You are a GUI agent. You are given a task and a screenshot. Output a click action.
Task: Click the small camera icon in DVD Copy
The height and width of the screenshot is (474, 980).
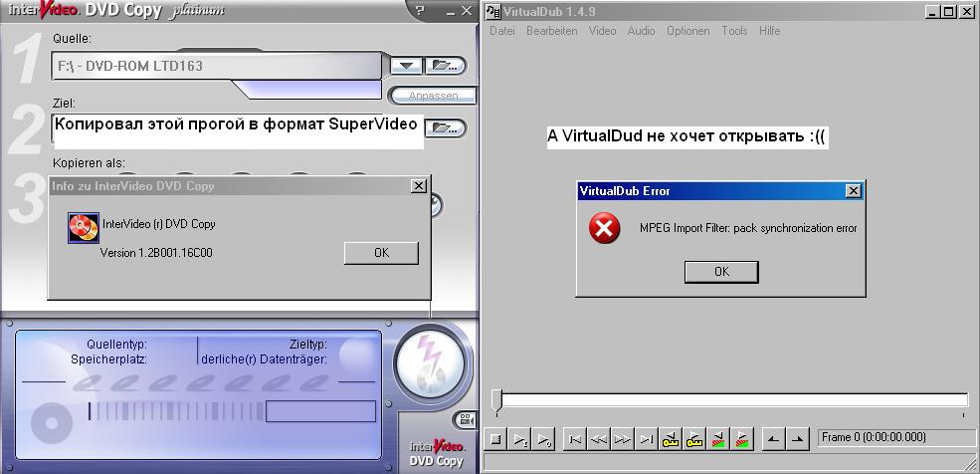pyautogui.click(x=465, y=420)
